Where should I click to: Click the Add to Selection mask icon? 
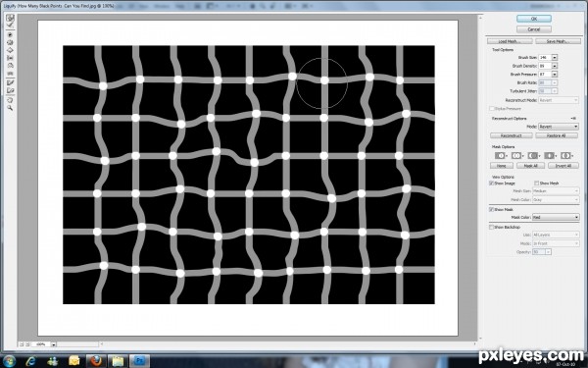pos(516,155)
